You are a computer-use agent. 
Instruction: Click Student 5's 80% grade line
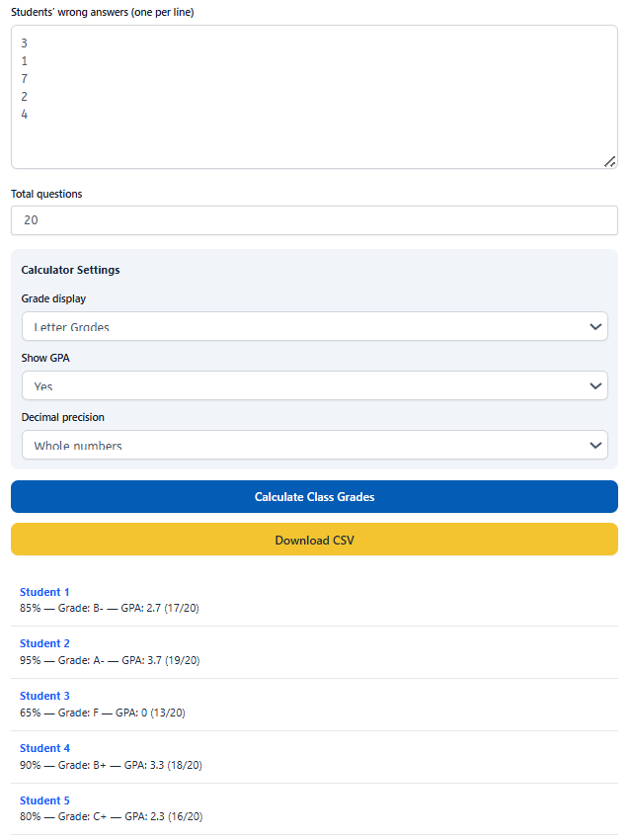(112, 816)
